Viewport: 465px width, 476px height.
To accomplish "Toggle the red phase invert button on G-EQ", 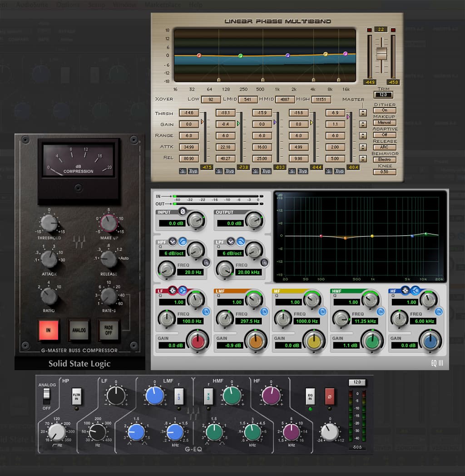I will [330, 397].
